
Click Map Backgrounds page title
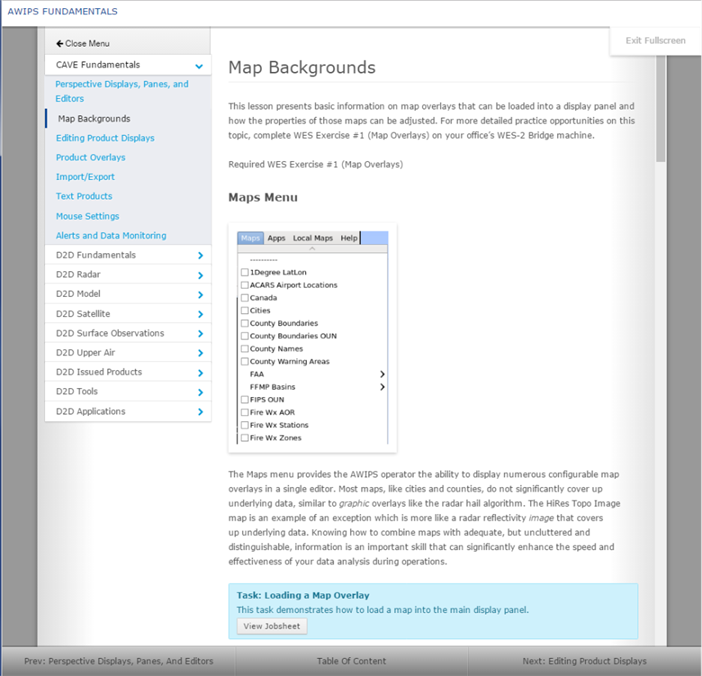click(x=302, y=68)
